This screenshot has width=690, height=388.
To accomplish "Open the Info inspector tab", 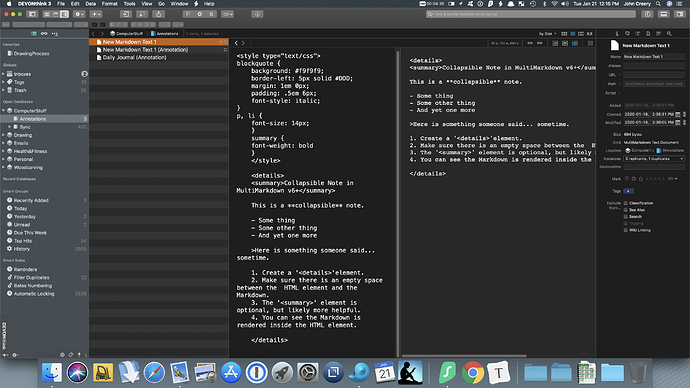I will (x=617, y=33).
